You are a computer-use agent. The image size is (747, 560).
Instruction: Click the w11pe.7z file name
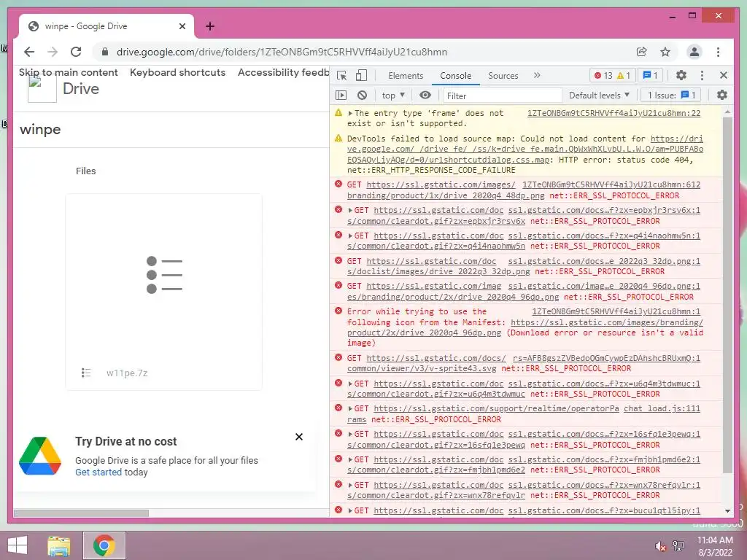[x=127, y=373]
